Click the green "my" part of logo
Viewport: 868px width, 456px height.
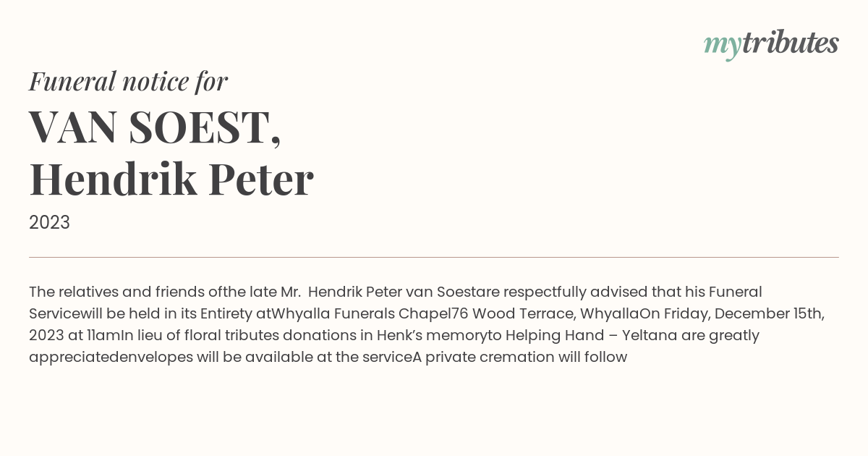pyautogui.click(x=723, y=47)
